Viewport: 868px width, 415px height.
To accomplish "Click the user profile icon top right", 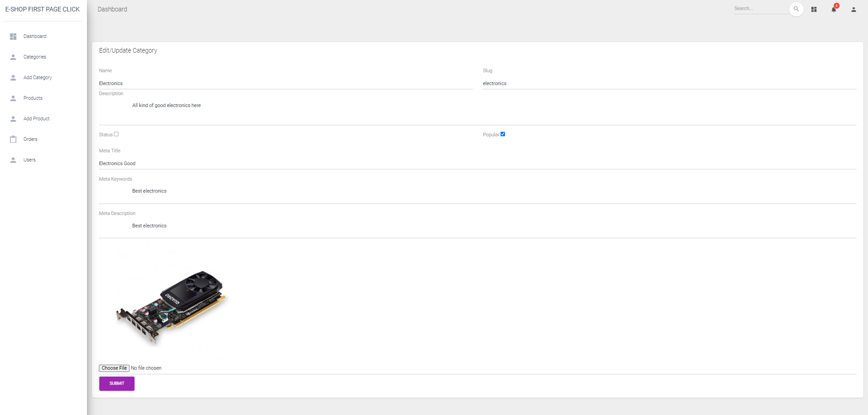I will click(x=853, y=9).
